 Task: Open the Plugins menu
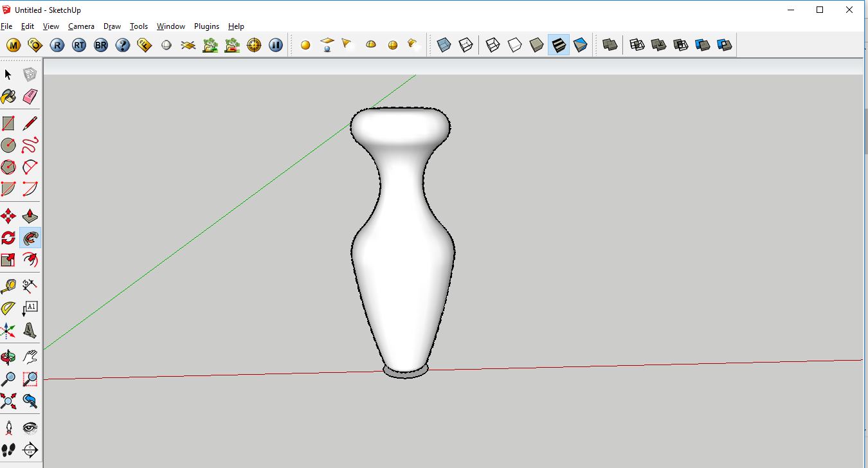click(206, 26)
